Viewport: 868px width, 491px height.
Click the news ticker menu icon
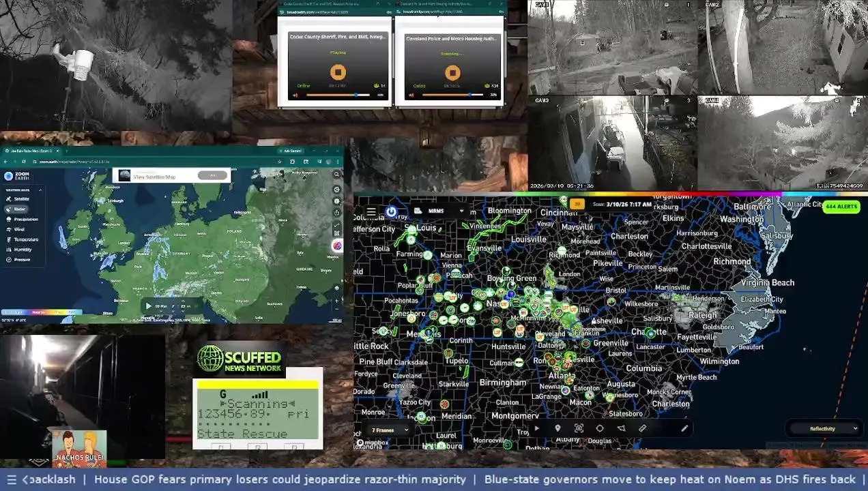(11, 479)
